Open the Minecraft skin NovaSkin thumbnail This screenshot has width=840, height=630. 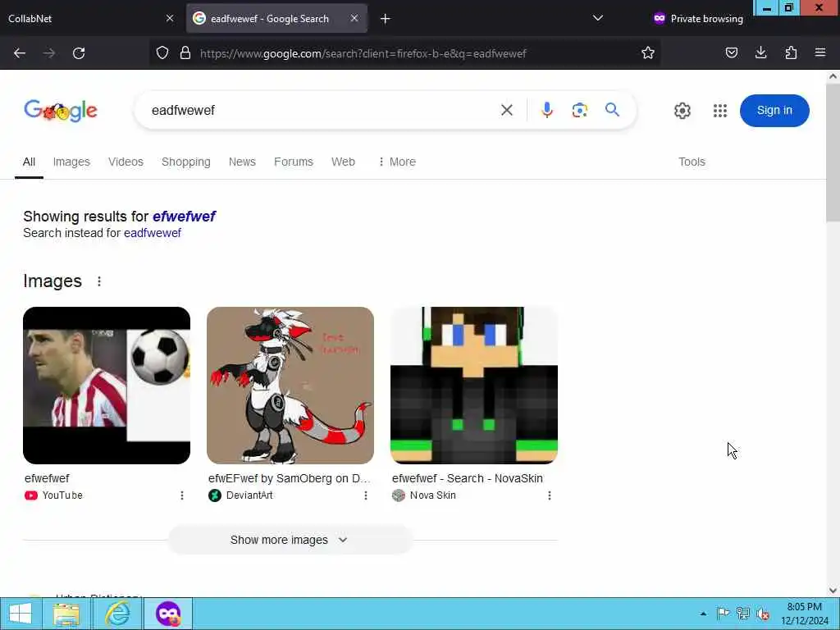click(x=474, y=386)
